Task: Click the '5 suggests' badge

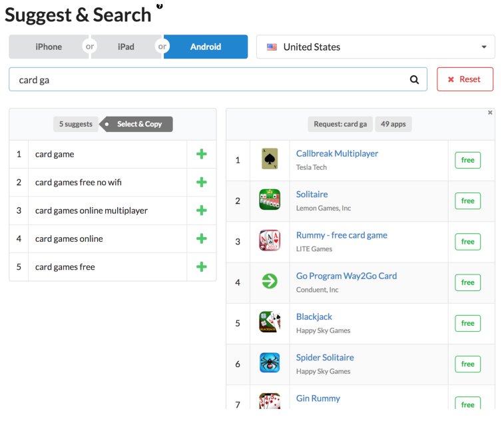Action: (x=75, y=124)
